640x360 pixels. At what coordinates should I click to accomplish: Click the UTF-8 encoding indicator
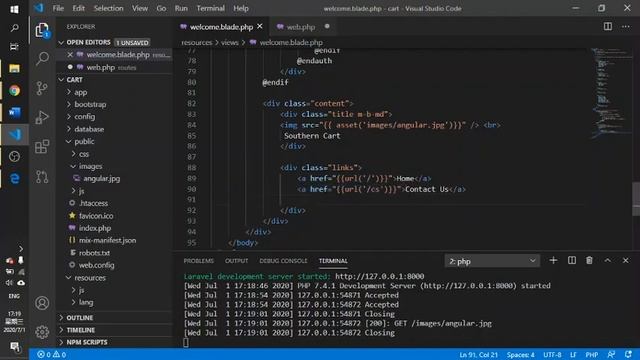tap(552, 355)
